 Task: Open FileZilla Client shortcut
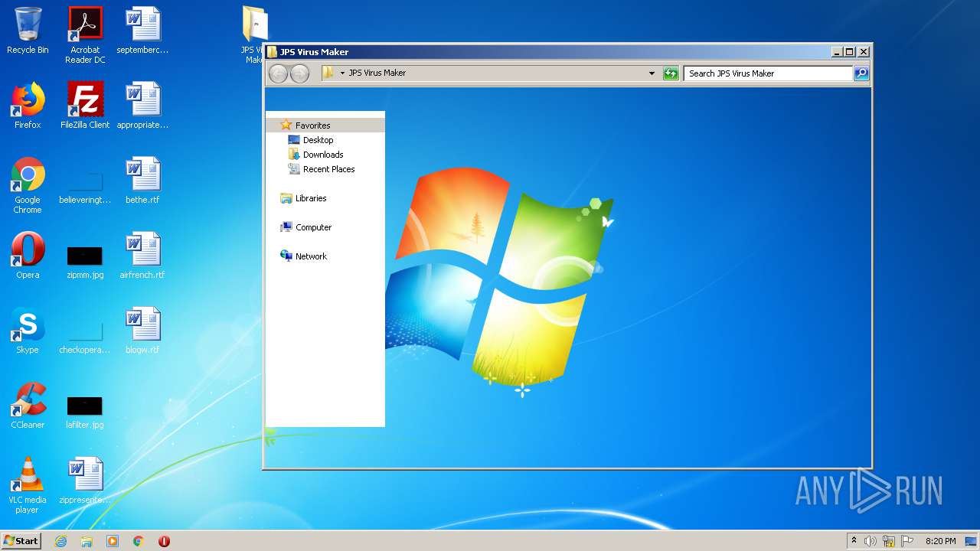coord(85,106)
